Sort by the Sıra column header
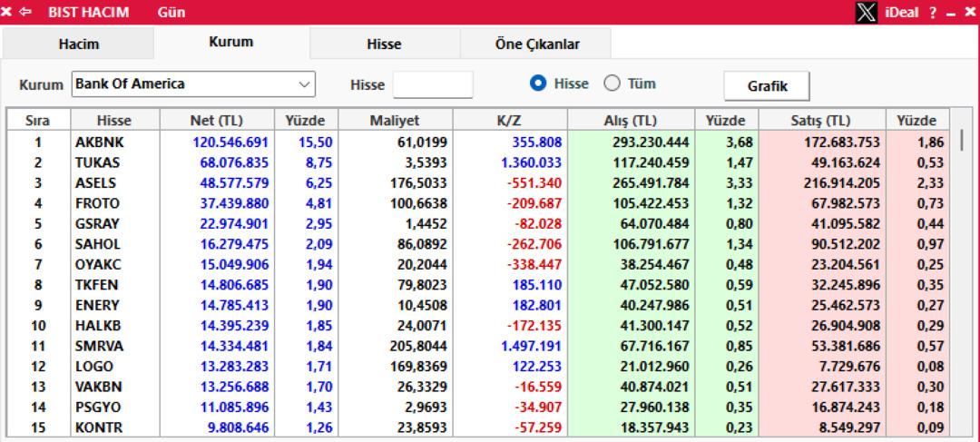 coord(38,121)
